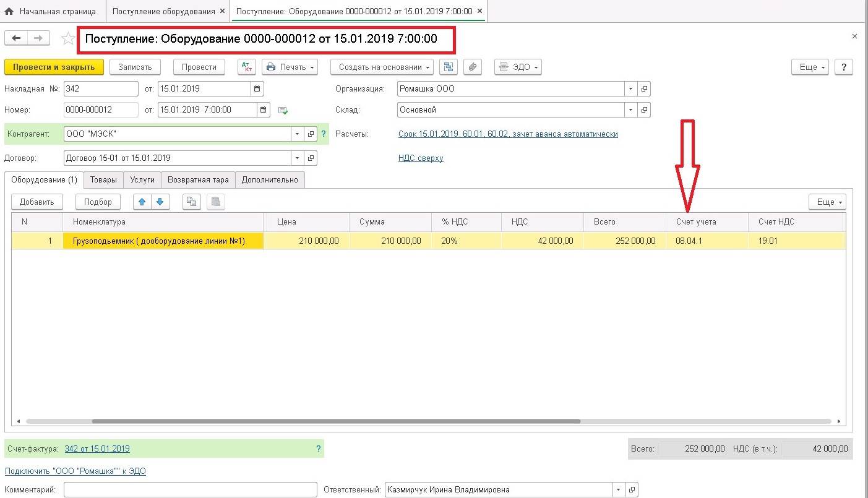
Task: Open the Создать на основании dropdown
Action: (385, 67)
